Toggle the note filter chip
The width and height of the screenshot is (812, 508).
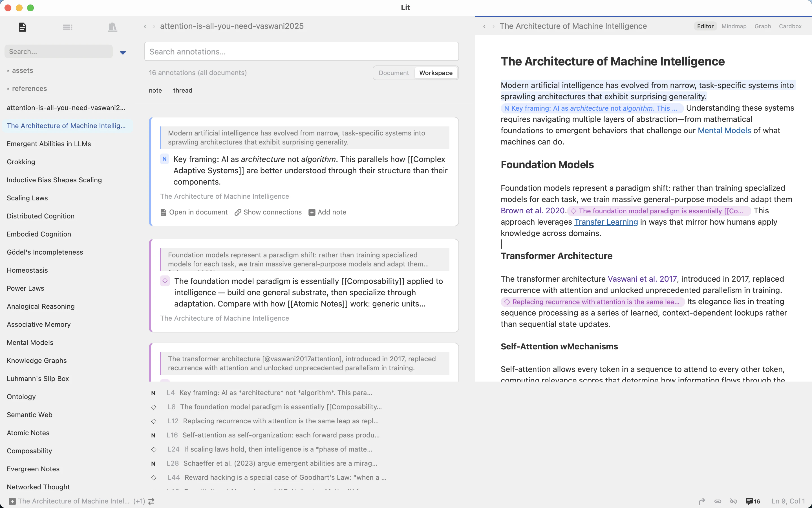[x=155, y=90]
